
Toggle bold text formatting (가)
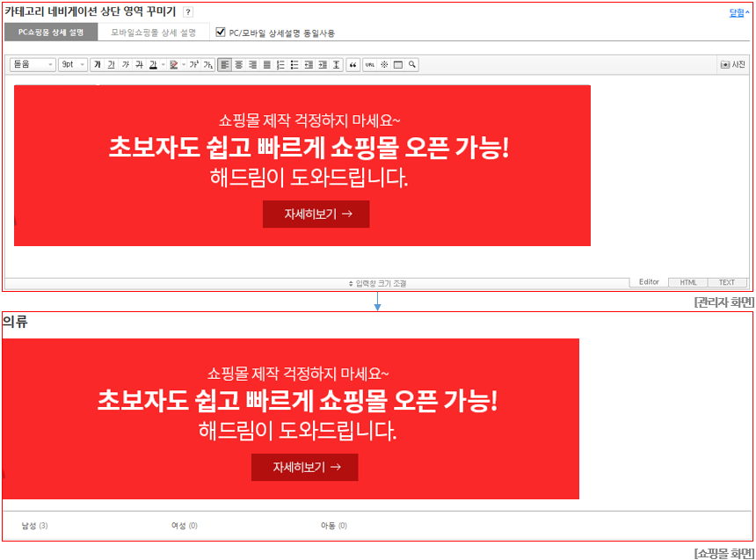pos(98,65)
